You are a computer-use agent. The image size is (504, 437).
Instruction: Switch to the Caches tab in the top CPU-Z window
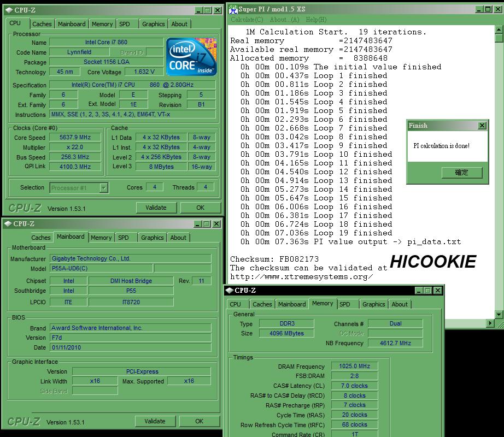[x=42, y=24]
